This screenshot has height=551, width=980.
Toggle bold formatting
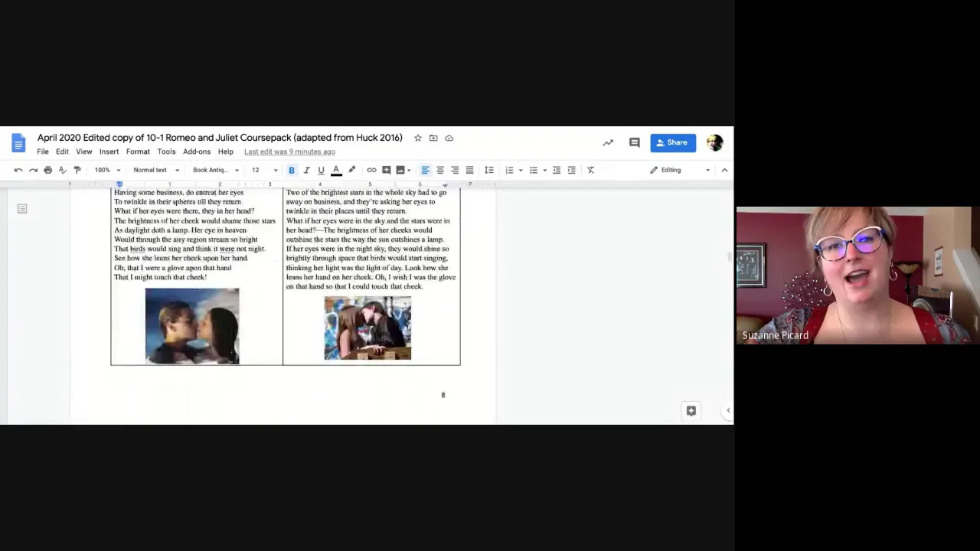pos(292,170)
